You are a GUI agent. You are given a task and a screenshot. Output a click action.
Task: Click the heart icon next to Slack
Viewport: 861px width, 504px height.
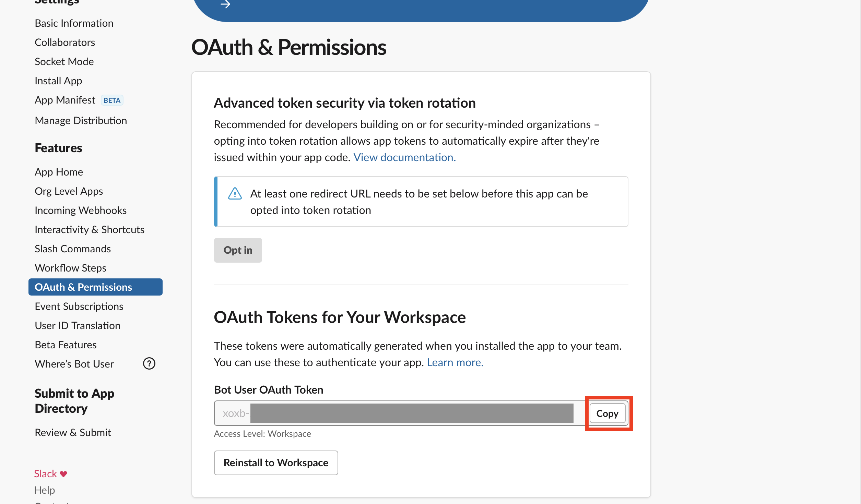[x=63, y=474]
